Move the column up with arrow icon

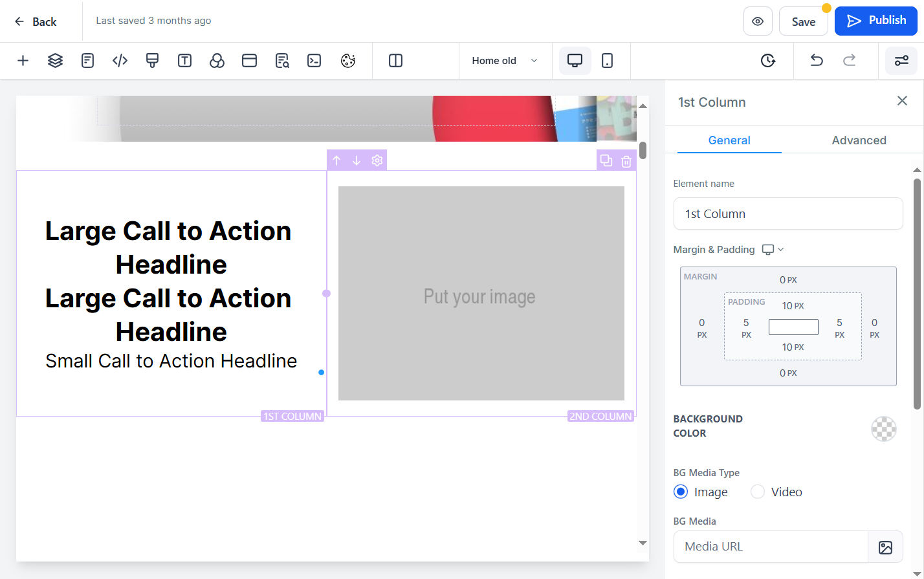pos(336,160)
